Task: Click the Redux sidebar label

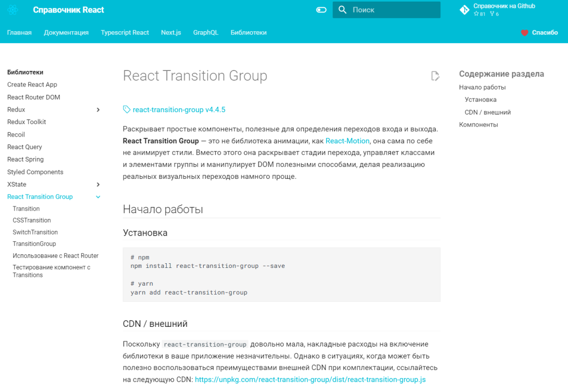Action: pyautogui.click(x=16, y=109)
